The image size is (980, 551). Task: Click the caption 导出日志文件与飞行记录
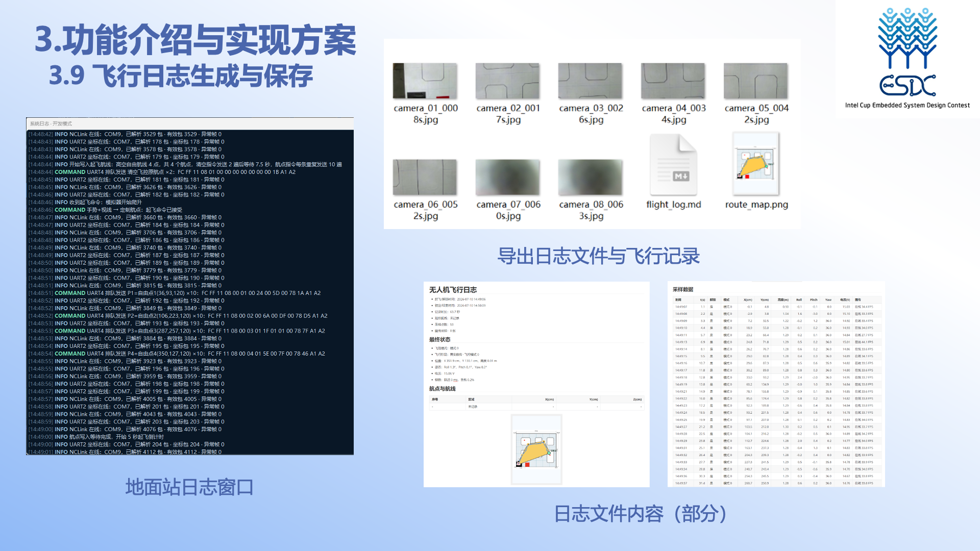(x=598, y=256)
